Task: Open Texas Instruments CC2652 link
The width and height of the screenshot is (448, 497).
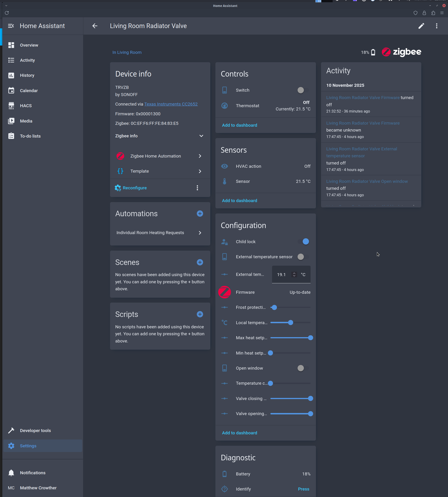Action: tap(171, 104)
